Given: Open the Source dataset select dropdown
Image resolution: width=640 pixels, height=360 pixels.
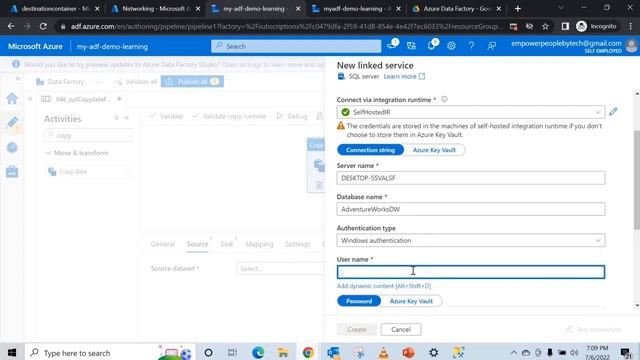Looking at the screenshot, I should tap(280, 269).
